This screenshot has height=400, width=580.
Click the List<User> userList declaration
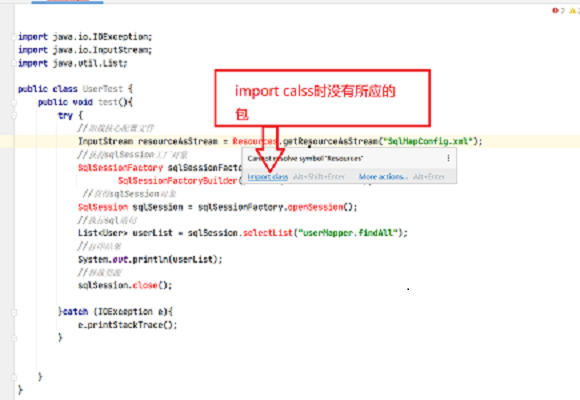(125, 233)
